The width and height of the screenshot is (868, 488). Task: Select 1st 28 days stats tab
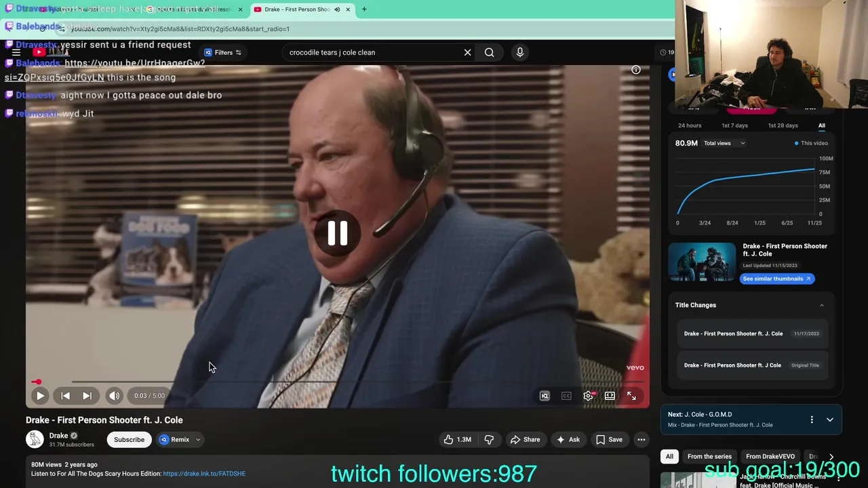point(783,125)
